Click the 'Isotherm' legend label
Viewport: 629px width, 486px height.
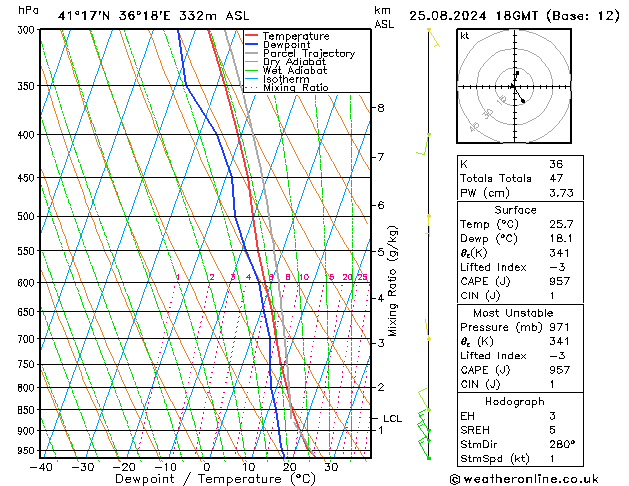286,79
